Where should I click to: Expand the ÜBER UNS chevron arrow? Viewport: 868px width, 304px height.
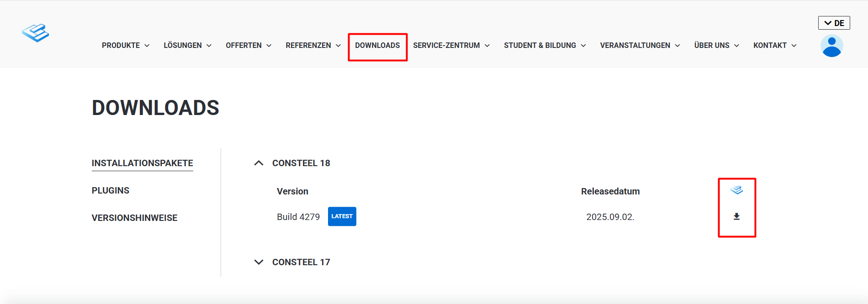tap(737, 46)
